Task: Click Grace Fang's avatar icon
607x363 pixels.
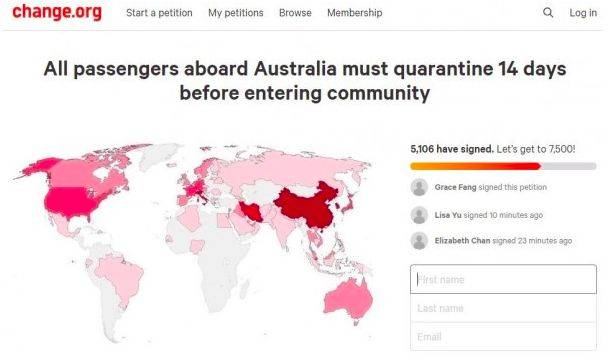Action: point(419,187)
